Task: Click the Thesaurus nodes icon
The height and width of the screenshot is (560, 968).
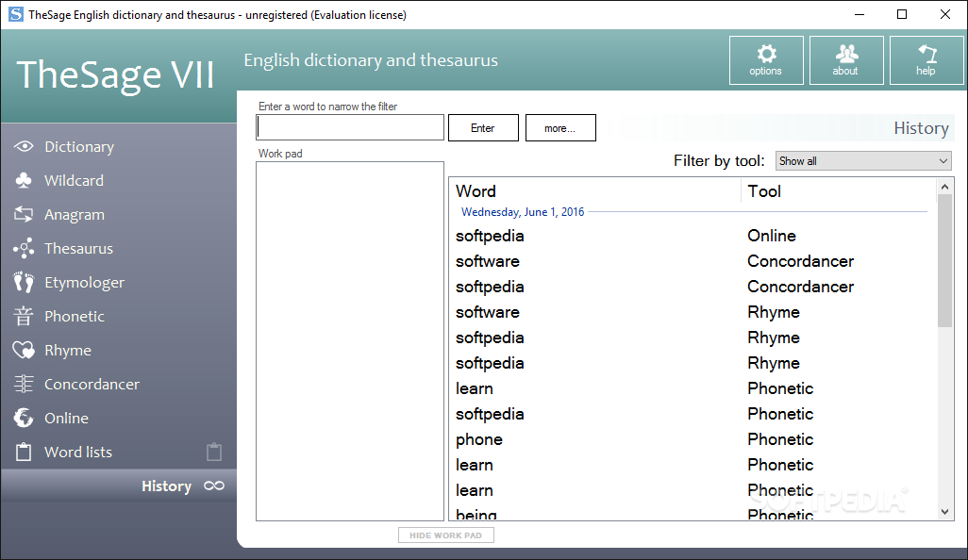Action: [x=24, y=248]
